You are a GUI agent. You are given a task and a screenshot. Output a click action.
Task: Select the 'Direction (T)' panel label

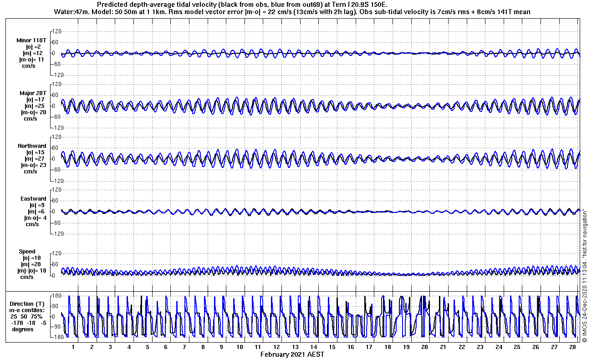click(28, 304)
